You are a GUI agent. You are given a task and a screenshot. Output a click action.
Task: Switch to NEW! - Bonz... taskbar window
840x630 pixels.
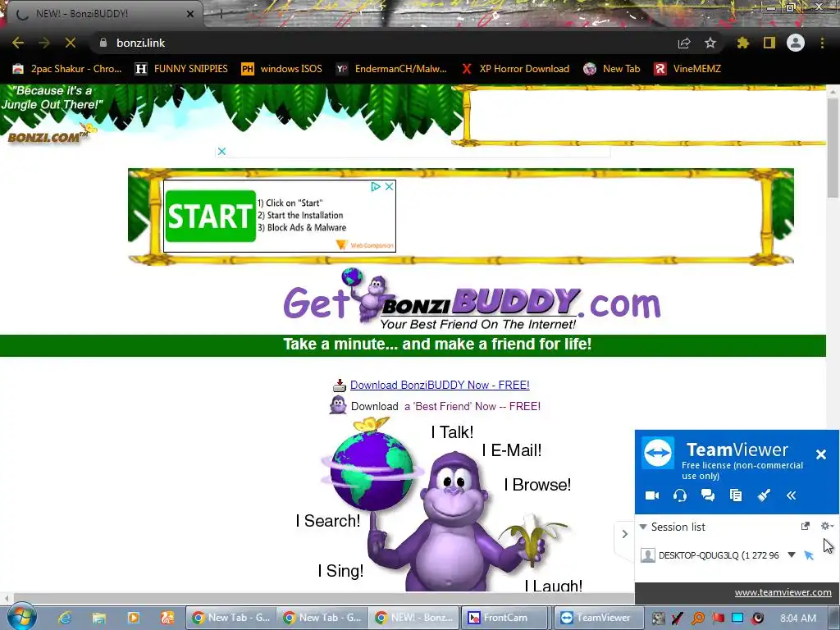tap(414, 618)
